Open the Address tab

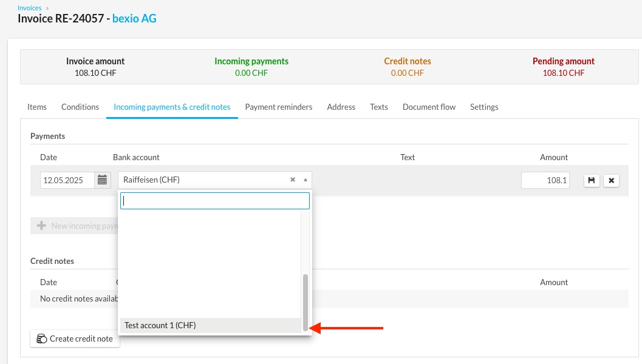click(341, 107)
